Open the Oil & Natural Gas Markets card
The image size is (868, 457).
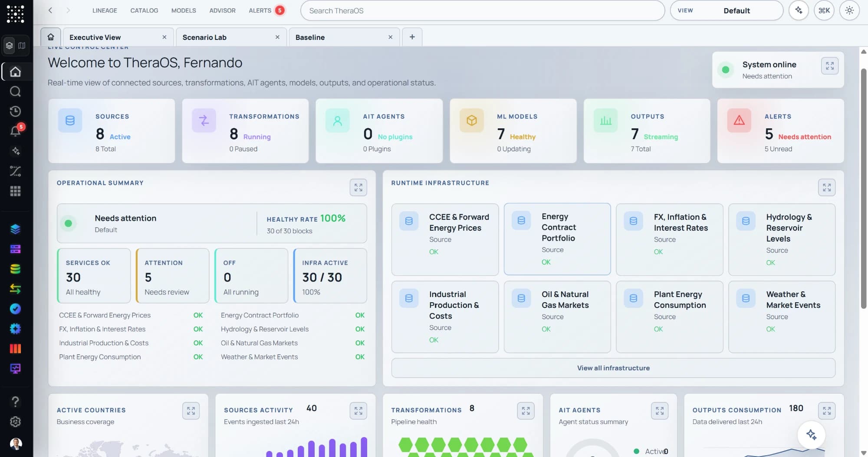[x=557, y=317]
